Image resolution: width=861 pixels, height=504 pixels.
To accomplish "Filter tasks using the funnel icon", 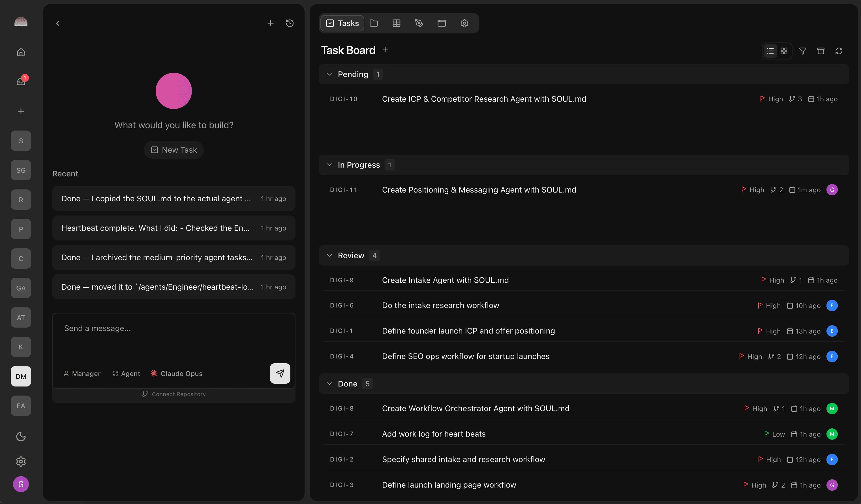I will [803, 51].
